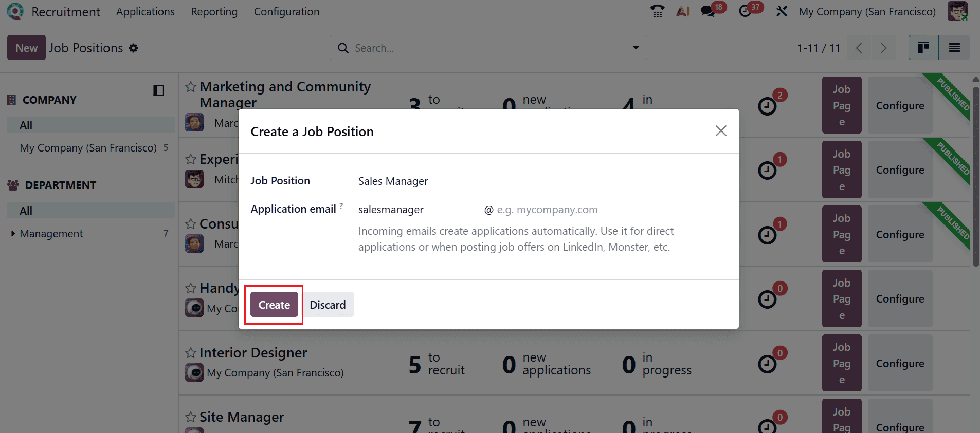Viewport: 980px width, 433px height.
Task: Click Create to save the job position
Action: point(273,304)
